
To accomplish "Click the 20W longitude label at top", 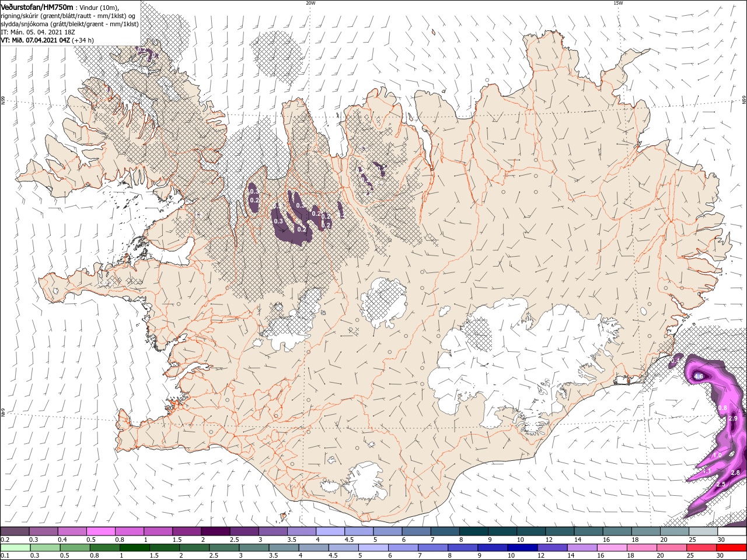I will click(x=310, y=3).
